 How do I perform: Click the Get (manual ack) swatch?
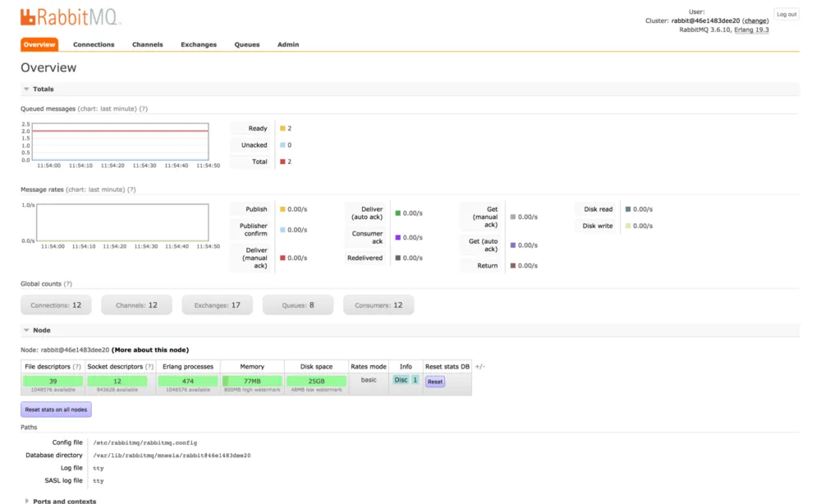click(x=513, y=217)
